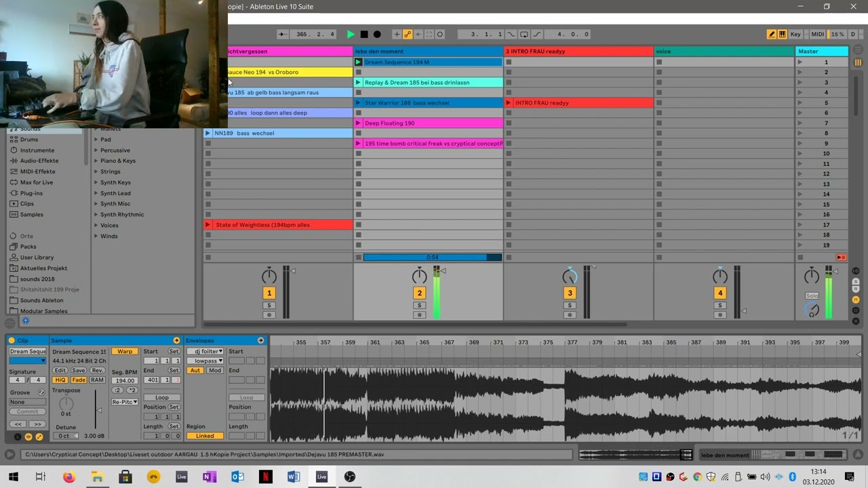Select Max for Live category
The width and height of the screenshot is (868, 488).
tap(37, 182)
